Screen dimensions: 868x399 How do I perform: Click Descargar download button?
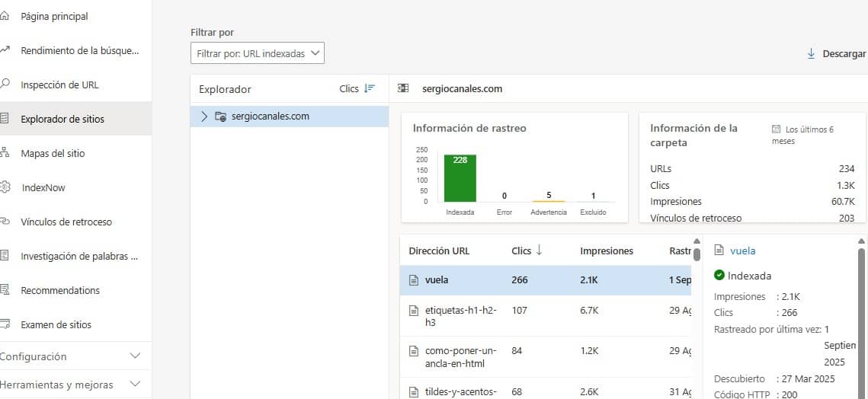pyautogui.click(x=837, y=53)
